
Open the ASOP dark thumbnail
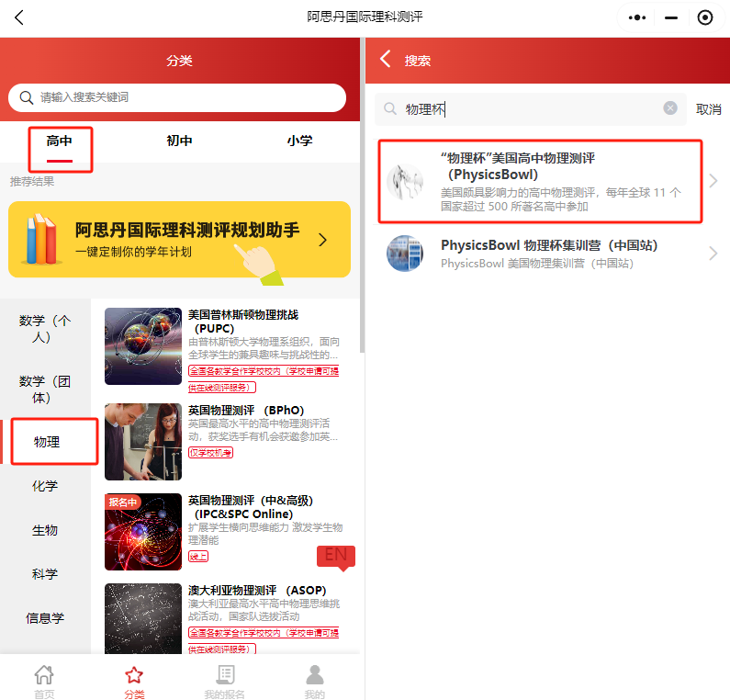(x=143, y=618)
